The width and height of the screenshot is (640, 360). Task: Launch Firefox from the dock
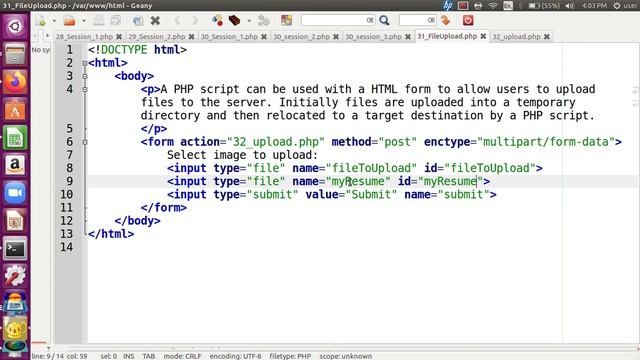tap(15, 82)
